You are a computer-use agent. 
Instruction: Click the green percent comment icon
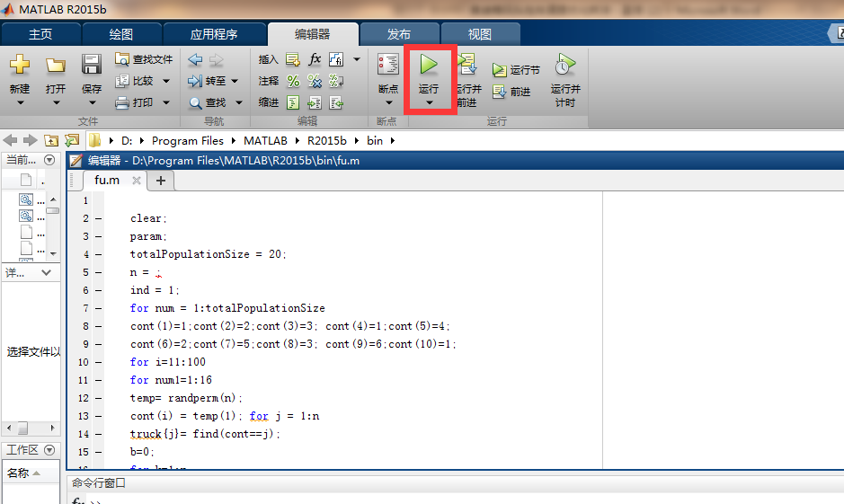(293, 81)
